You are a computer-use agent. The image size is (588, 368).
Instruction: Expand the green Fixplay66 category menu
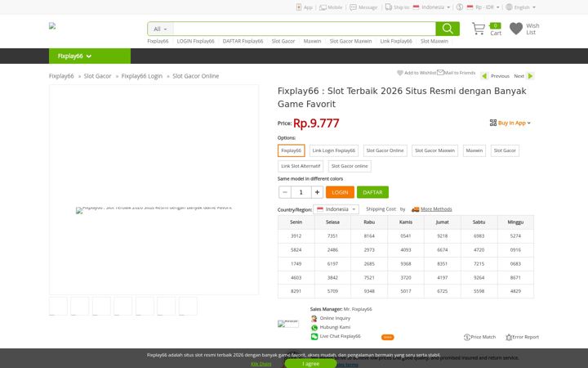tap(90, 56)
